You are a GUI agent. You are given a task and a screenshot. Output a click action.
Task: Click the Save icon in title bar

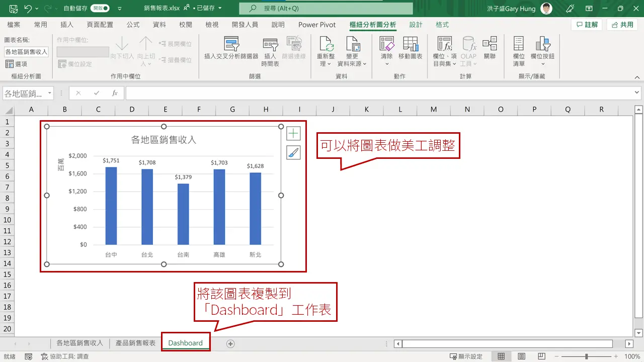coord(13,9)
